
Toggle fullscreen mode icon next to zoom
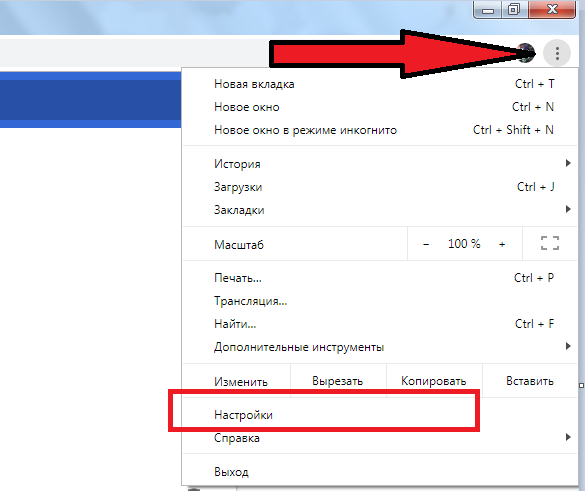(550, 243)
